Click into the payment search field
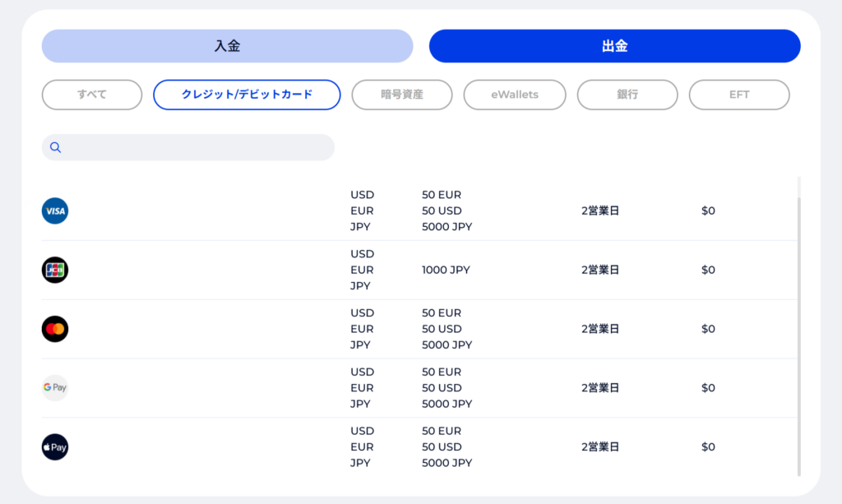 coord(197,148)
